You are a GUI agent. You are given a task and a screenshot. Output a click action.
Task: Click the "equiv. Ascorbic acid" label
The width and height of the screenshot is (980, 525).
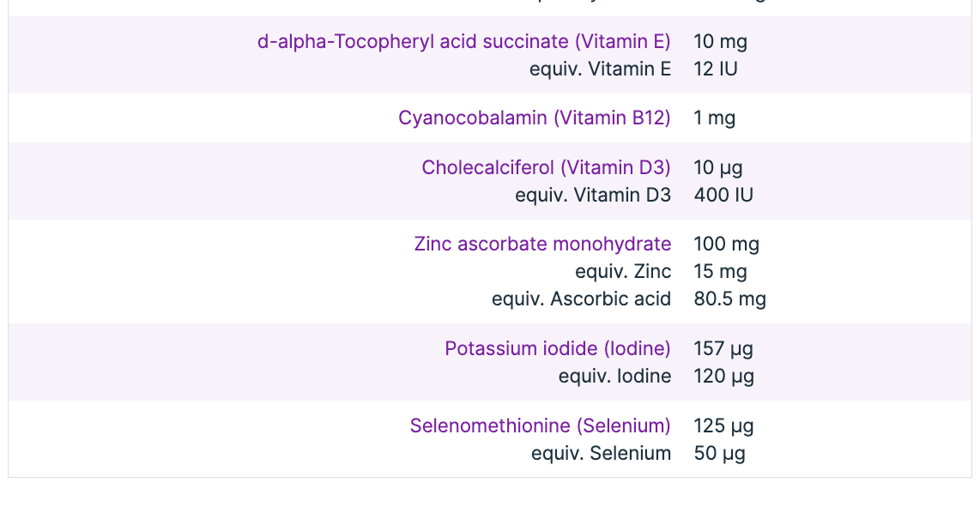(581, 299)
